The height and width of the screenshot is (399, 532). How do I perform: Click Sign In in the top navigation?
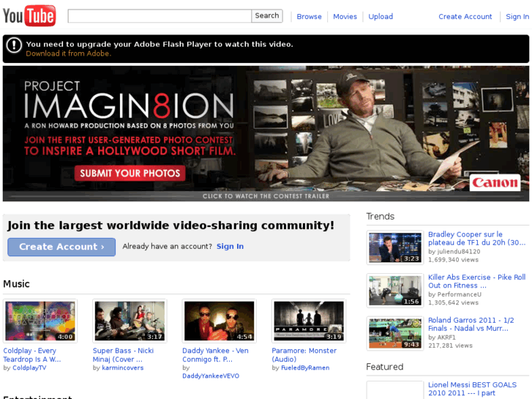(517, 17)
